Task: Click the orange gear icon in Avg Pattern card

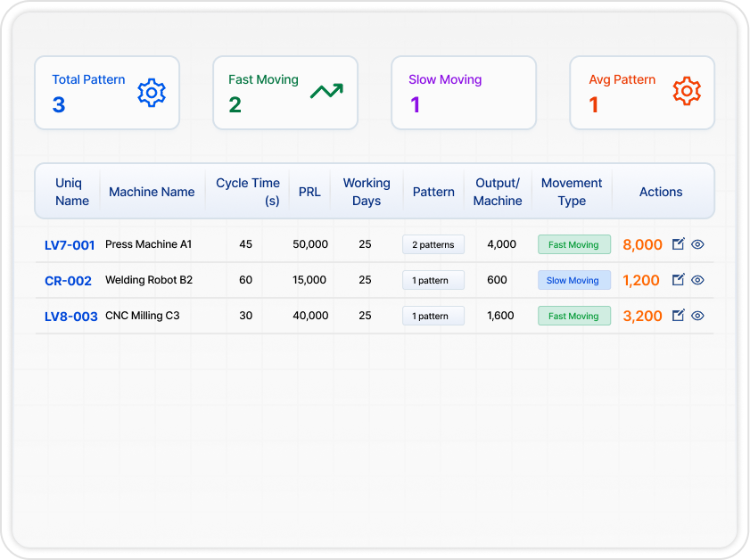Action: pyautogui.click(x=687, y=91)
